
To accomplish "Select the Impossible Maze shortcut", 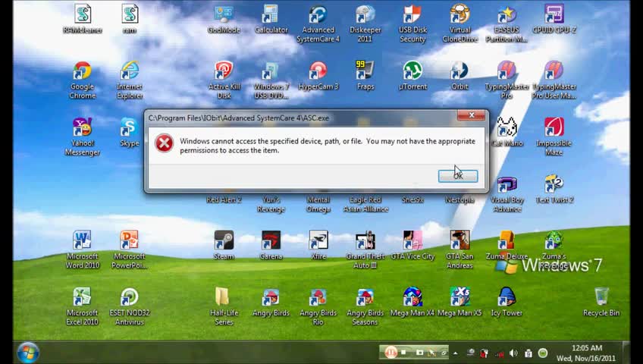I will tap(554, 136).
